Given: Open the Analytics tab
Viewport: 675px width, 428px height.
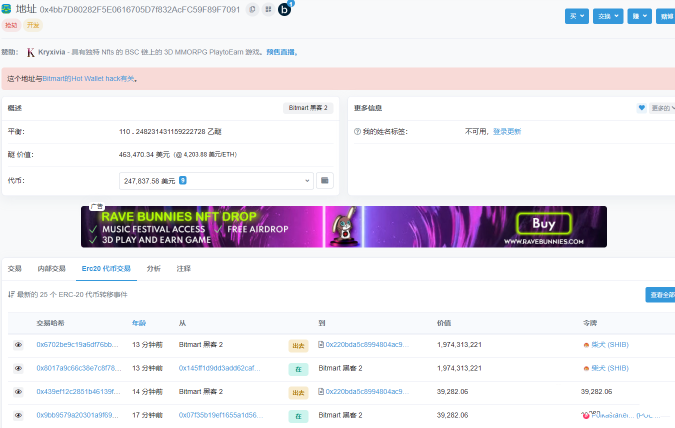Looking at the screenshot, I should (x=154, y=269).
